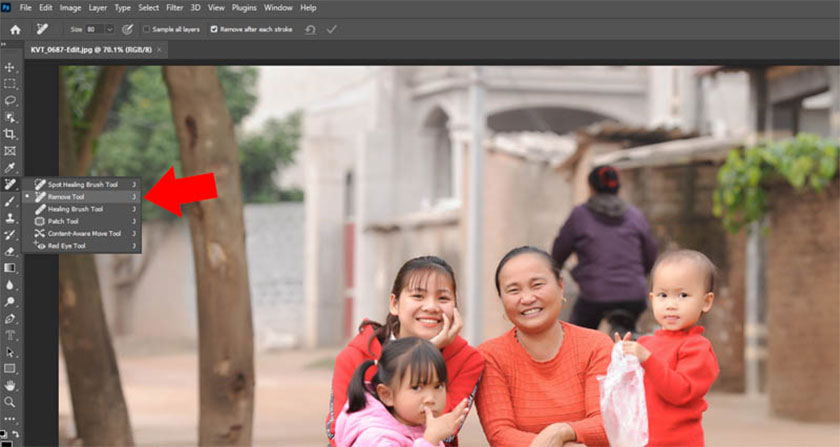The width and height of the screenshot is (840, 447).
Task: Select the Path Selection tool
Action: pos(10,352)
